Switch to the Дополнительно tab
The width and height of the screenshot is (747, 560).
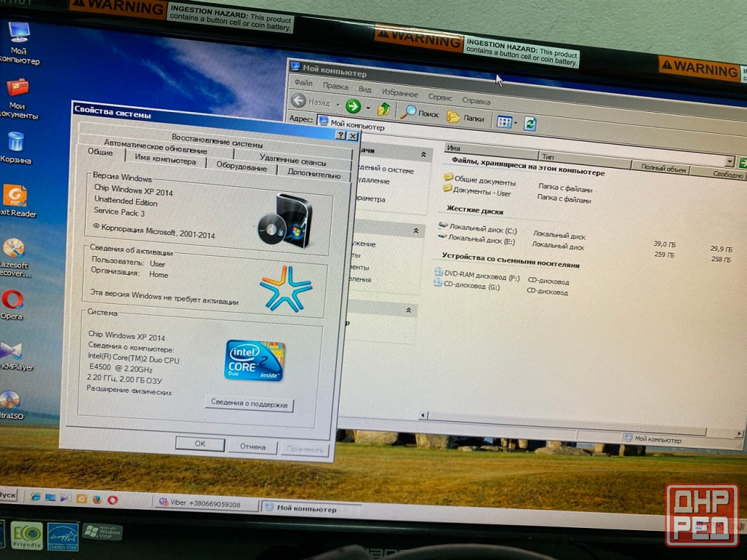314,174
